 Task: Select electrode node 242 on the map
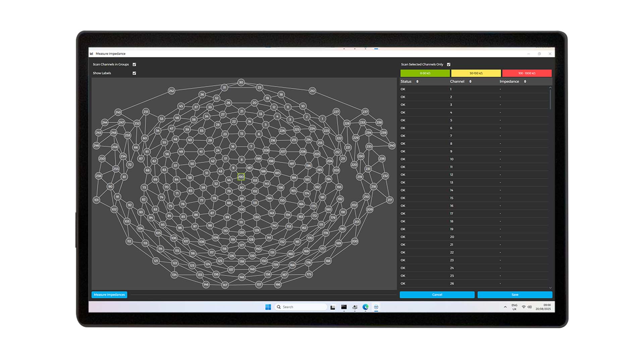tap(171, 91)
